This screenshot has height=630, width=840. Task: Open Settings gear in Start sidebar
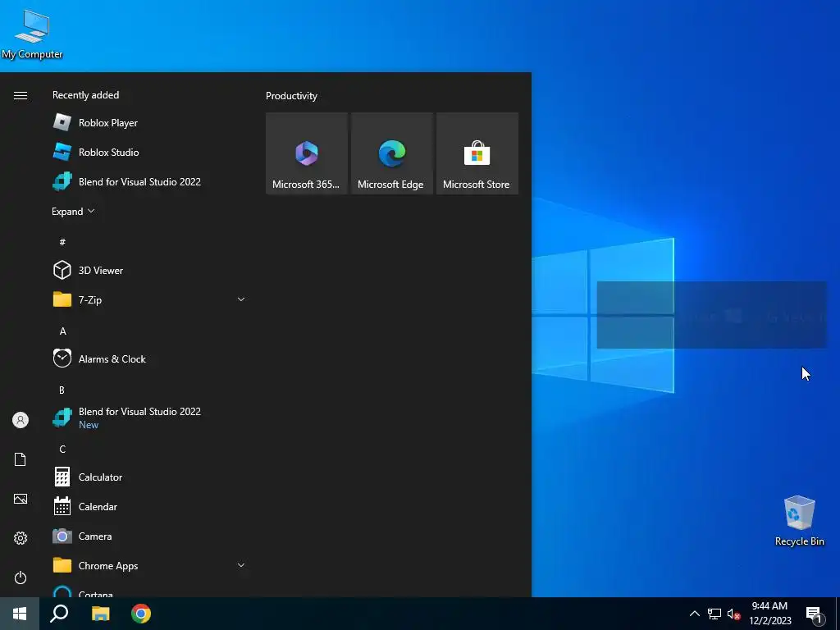[x=21, y=538]
